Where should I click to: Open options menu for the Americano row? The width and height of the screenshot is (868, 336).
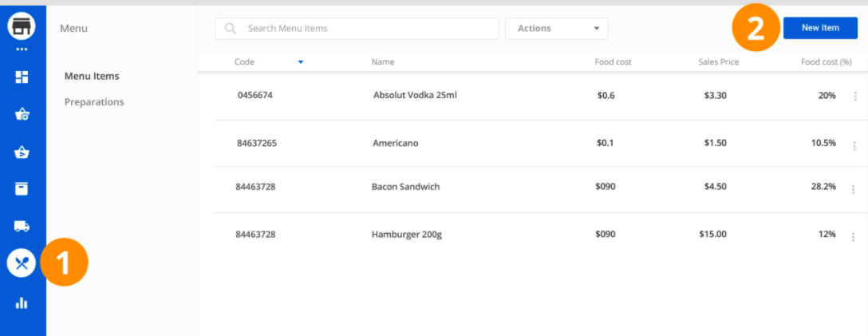[x=853, y=145]
